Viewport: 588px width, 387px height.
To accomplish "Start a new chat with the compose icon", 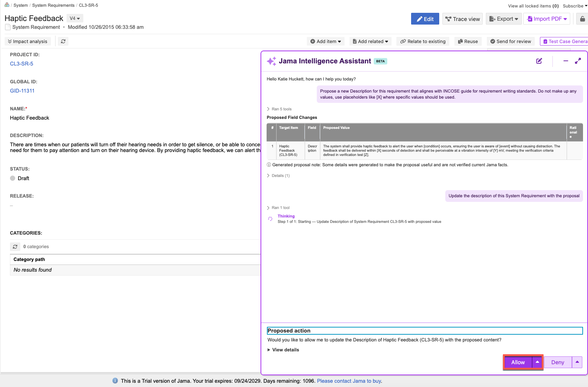I will point(539,61).
